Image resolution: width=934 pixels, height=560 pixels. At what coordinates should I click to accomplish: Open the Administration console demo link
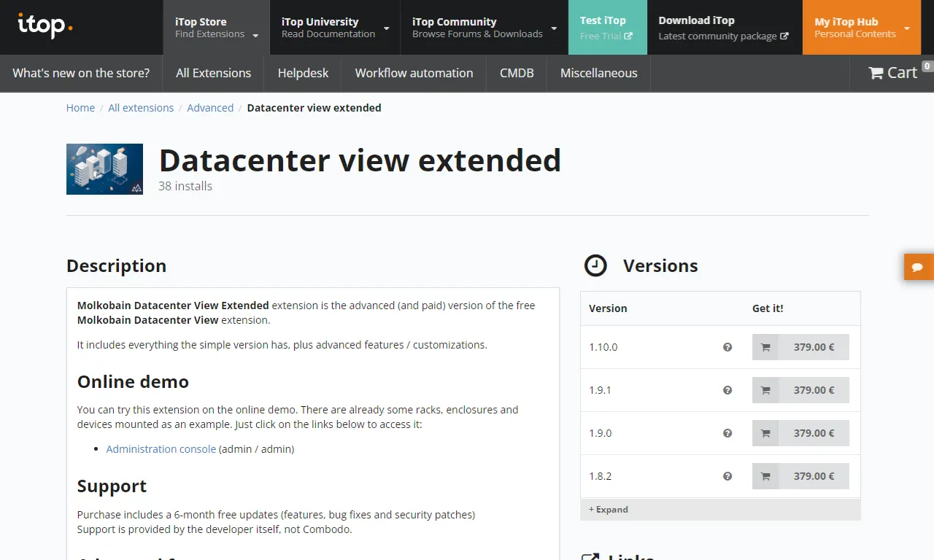[161, 449]
